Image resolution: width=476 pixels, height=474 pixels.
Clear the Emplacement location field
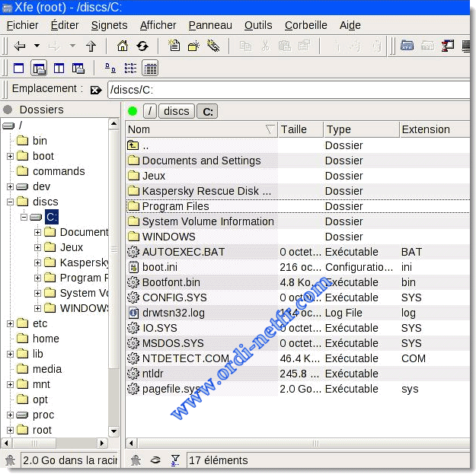96,90
